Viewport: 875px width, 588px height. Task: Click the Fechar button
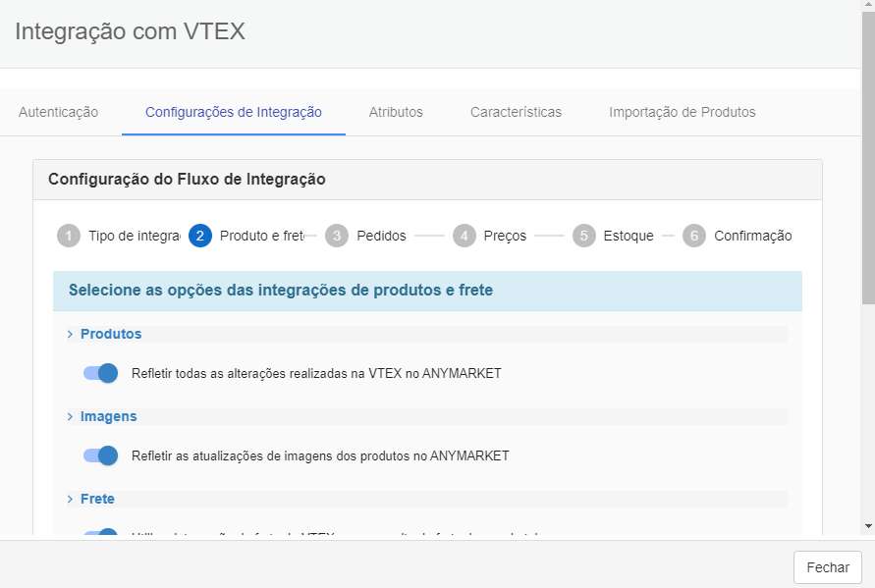tap(828, 567)
